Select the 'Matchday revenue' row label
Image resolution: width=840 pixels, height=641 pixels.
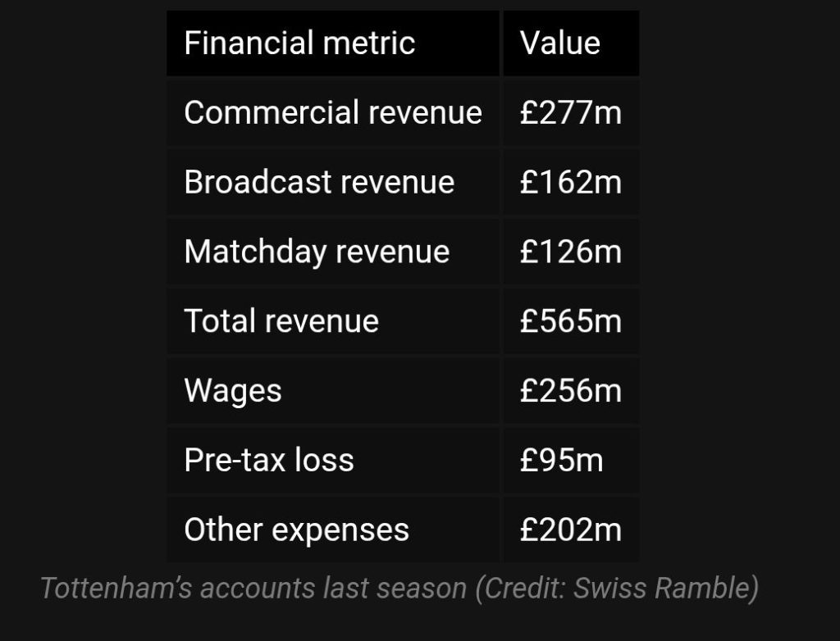coord(317,252)
